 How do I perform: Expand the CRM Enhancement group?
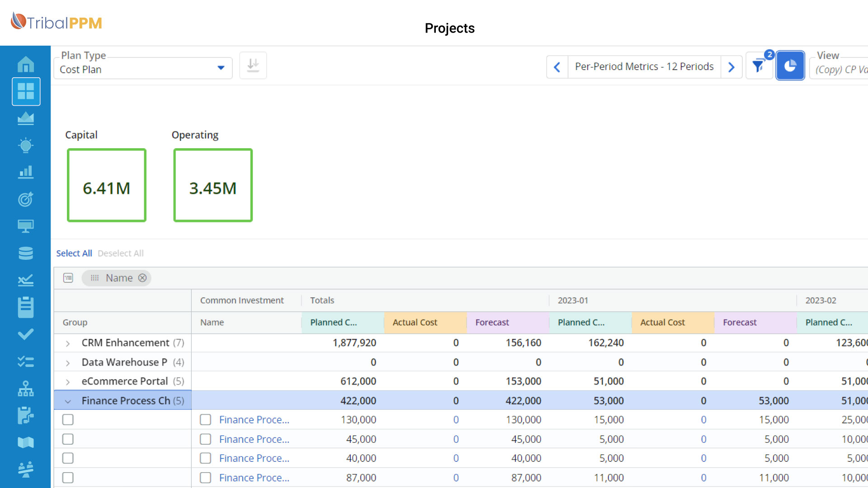click(x=68, y=343)
